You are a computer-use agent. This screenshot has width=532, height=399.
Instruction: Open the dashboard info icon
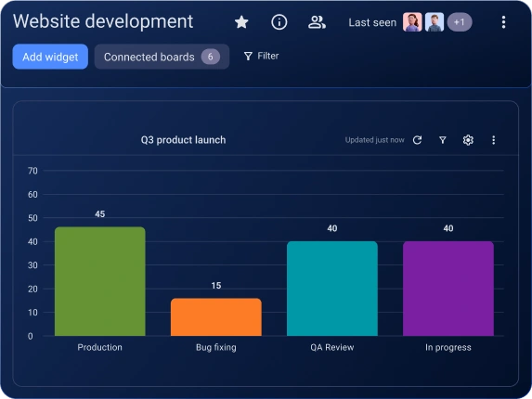click(x=279, y=22)
